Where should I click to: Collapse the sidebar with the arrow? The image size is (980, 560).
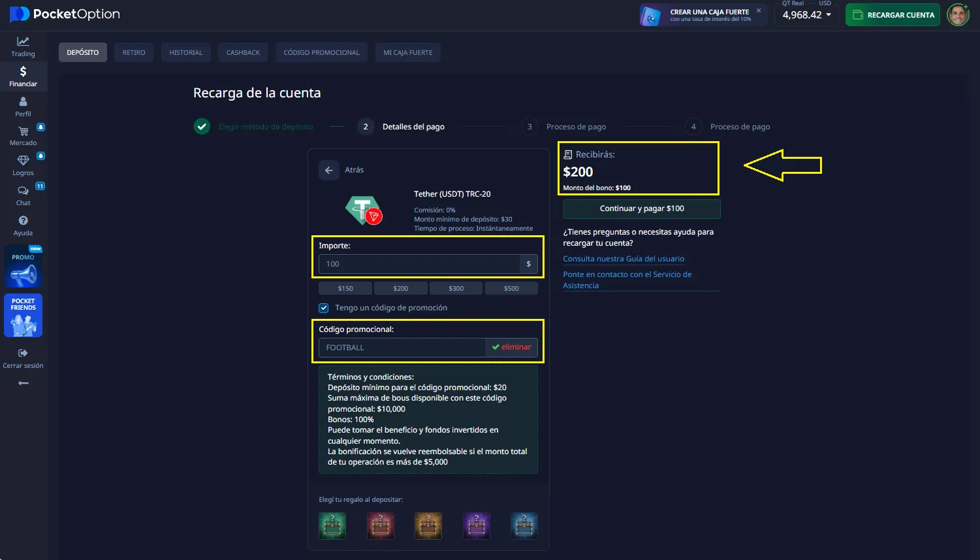[24, 383]
